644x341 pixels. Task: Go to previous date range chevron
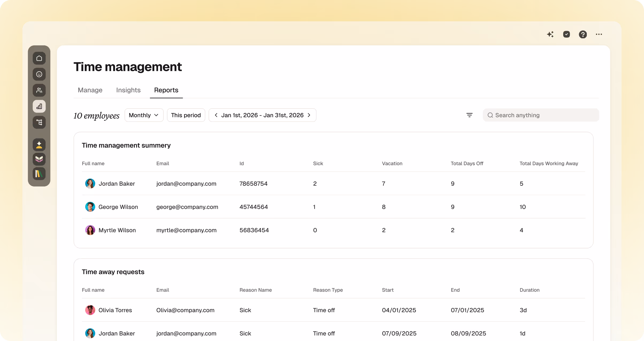coord(216,115)
